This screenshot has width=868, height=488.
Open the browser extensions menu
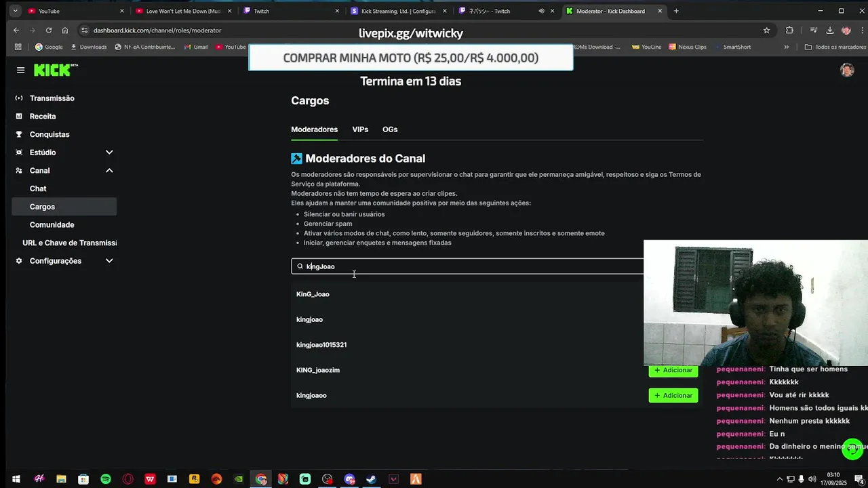coord(789,30)
